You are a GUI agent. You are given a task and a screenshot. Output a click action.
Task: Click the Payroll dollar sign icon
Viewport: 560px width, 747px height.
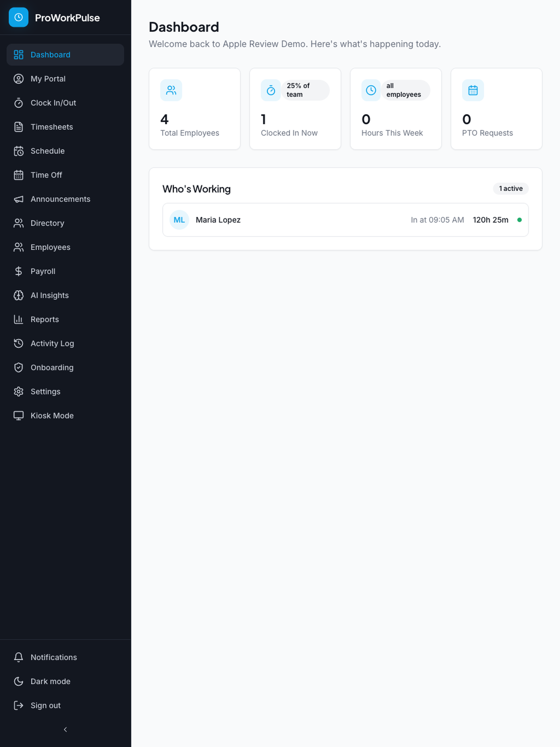pos(19,271)
